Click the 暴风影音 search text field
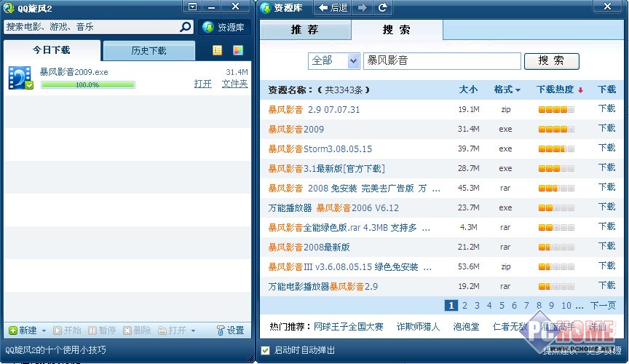The width and height of the screenshot is (629, 364). [442, 61]
